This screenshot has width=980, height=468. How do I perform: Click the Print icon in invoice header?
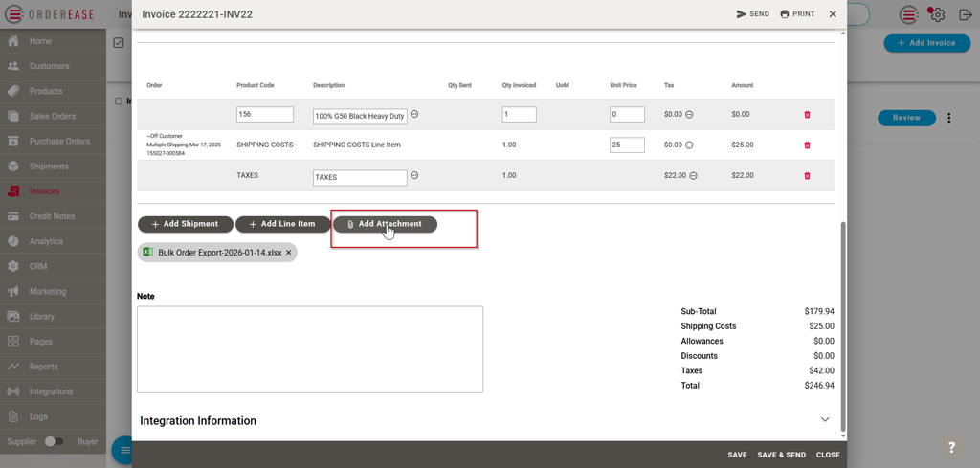[797, 14]
